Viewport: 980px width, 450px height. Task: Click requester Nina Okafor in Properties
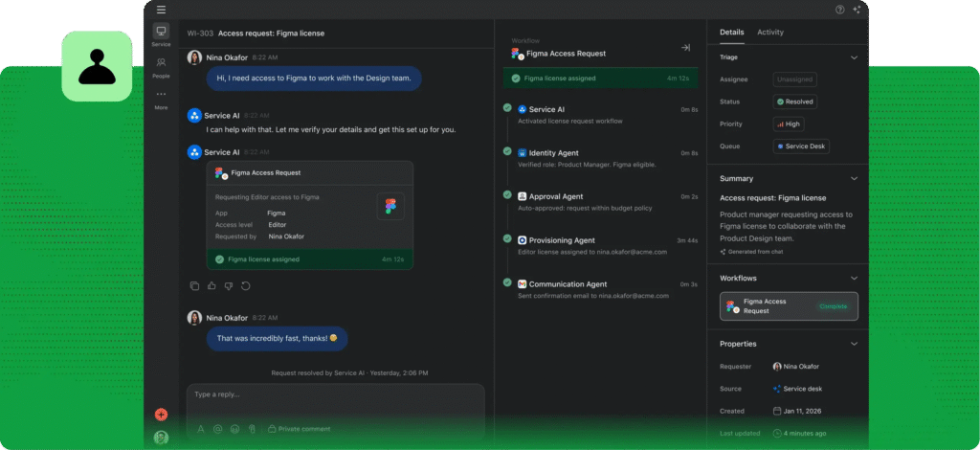[796, 367]
